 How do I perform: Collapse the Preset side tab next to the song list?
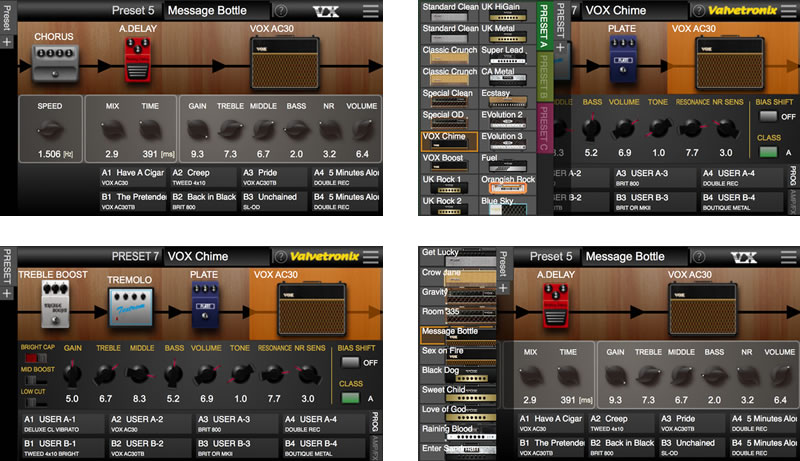[503, 264]
